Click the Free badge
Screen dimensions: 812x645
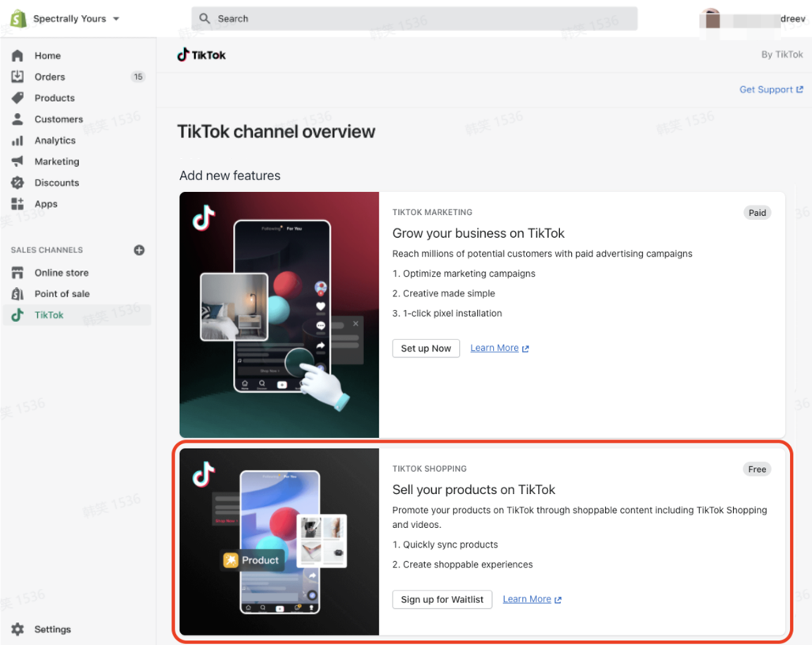tap(757, 470)
